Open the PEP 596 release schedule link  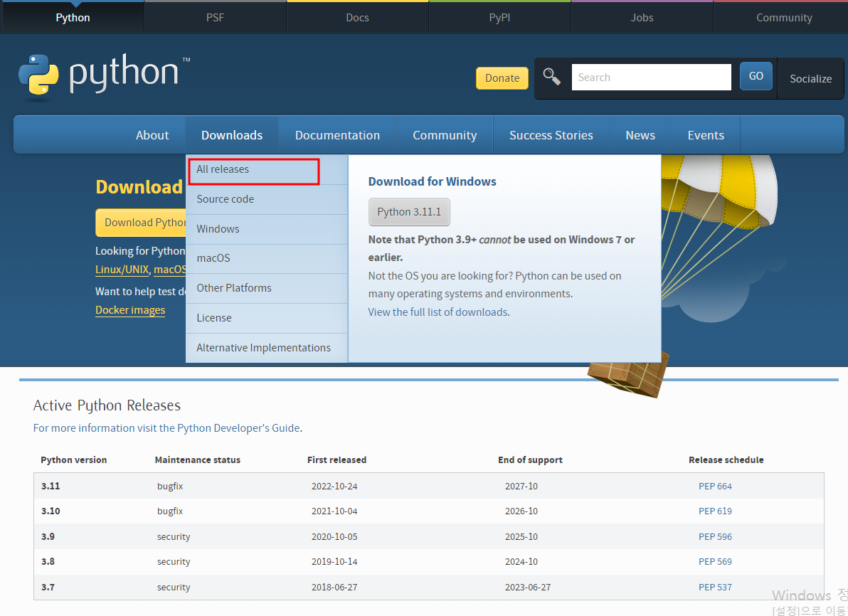pos(715,536)
